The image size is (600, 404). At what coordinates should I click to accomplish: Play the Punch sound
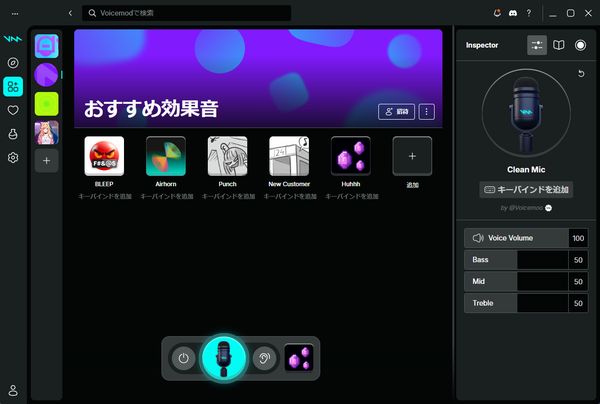coord(227,156)
